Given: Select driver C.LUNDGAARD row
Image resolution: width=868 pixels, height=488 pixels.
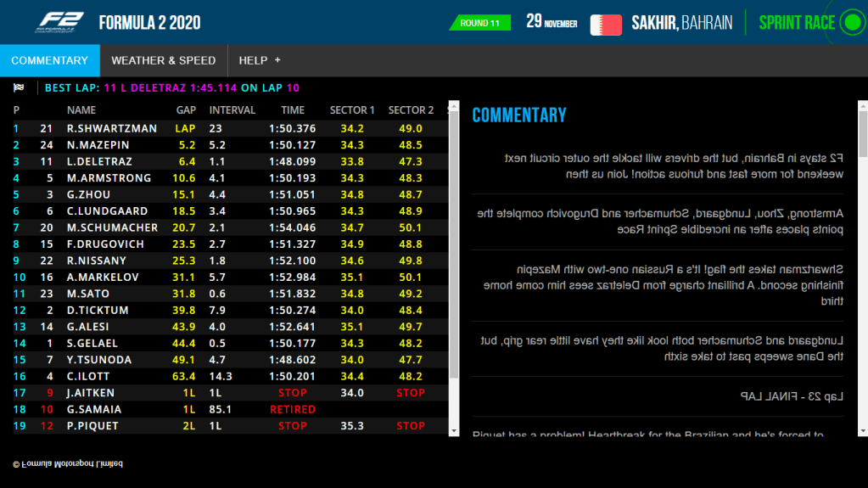Looking at the screenshot, I should click(x=230, y=211).
